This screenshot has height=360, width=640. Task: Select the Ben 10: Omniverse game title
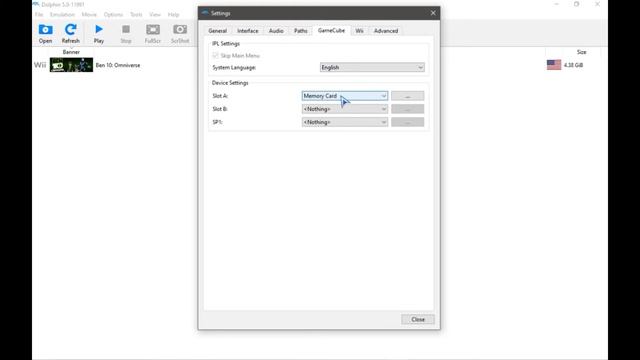[118, 65]
